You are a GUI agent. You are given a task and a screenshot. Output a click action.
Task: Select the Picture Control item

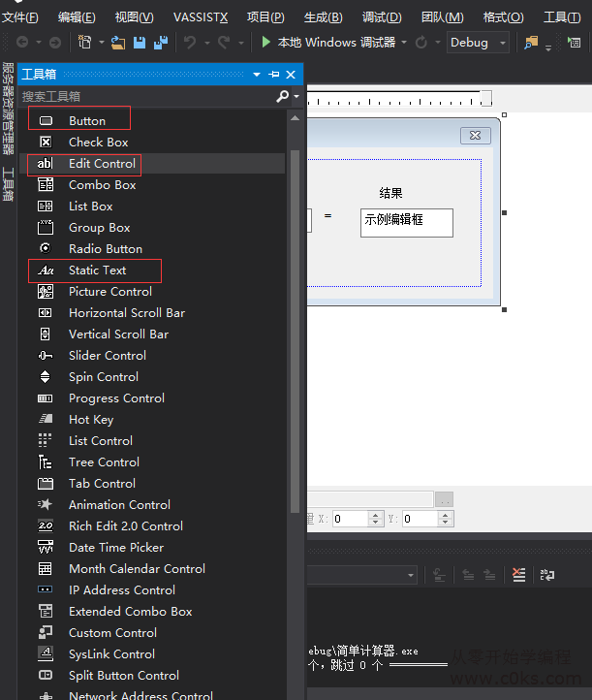(x=109, y=292)
